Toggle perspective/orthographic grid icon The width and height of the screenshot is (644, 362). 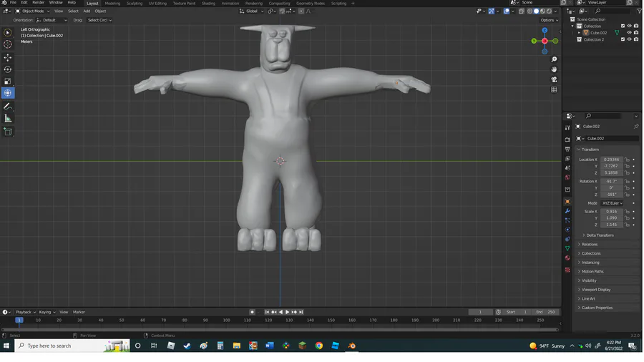[554, 90]
